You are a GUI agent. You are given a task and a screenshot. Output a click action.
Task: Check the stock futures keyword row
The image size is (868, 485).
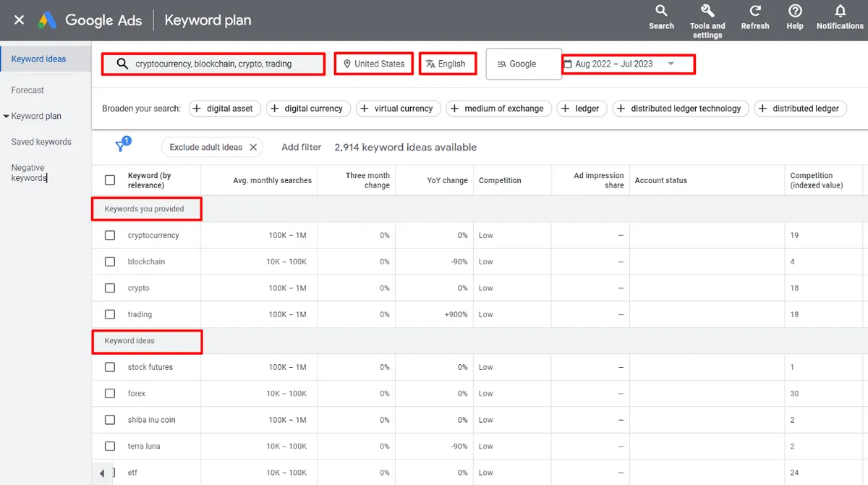[110, 367]
